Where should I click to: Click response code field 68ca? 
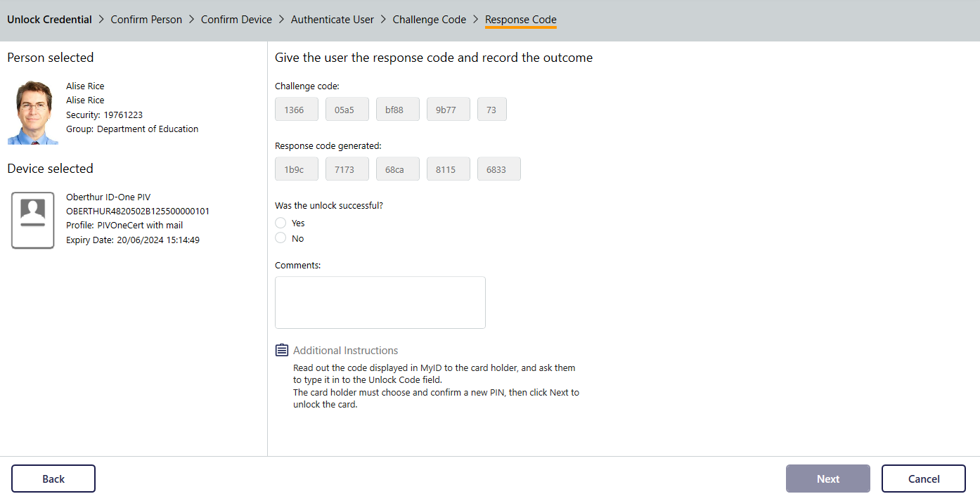pos(398,169)
